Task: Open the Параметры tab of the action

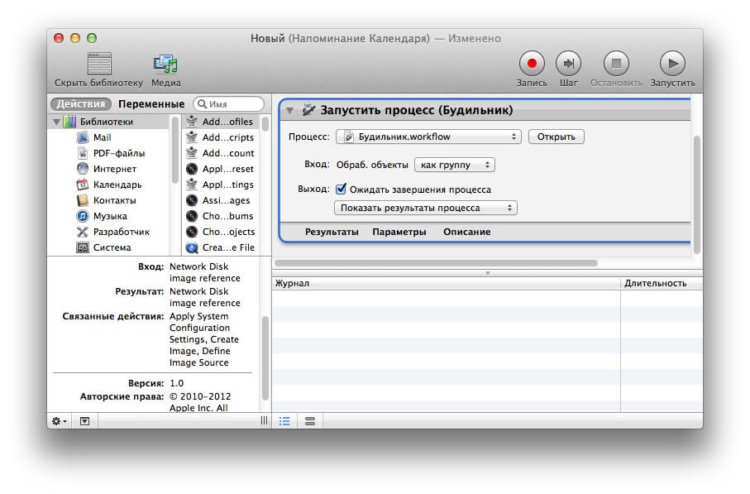Action: point(399,232)
